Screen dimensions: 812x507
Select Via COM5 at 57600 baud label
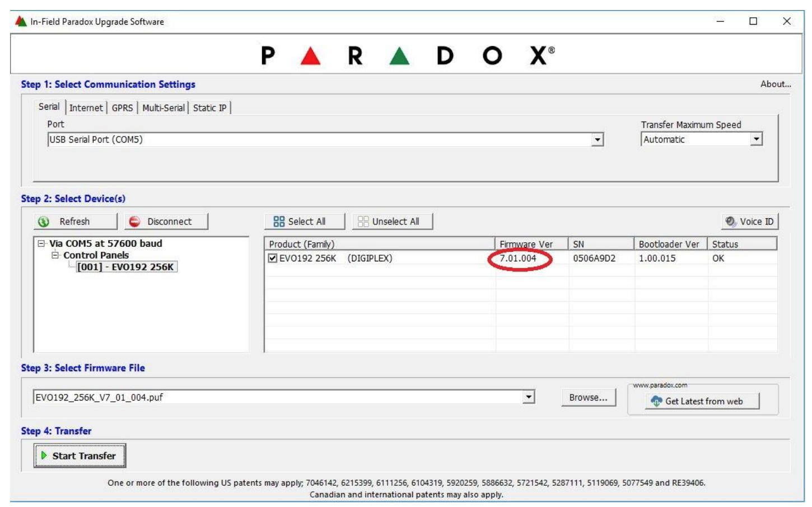105,243
